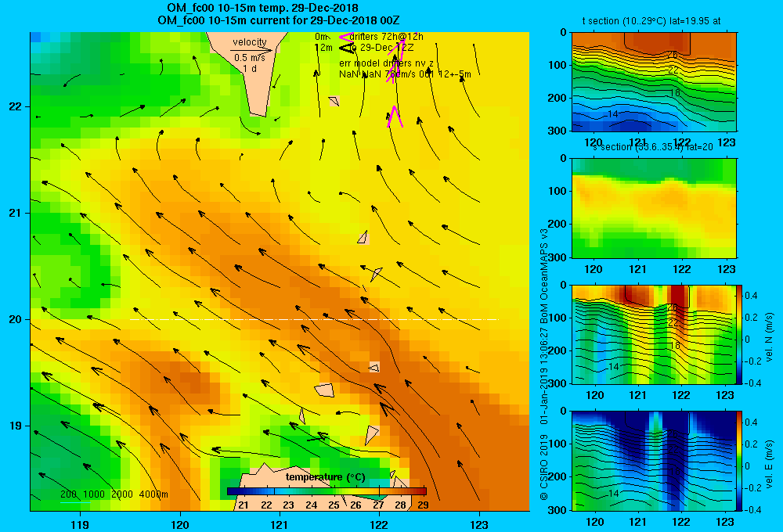This screenshot has width=783, height=532.
Task: Click the '1 d' label under velocity scale
Action: click(250, 69)
